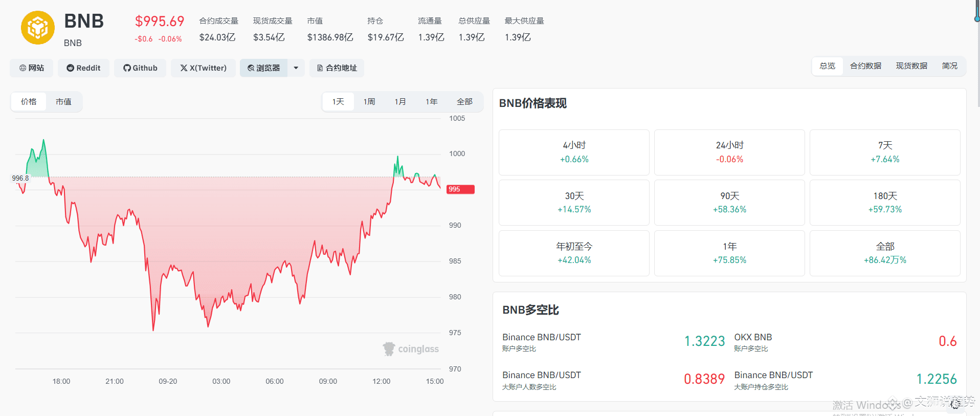Viewport: 980px width, 416px height.
Task: Click the BNB coin logo
Action: tap(38, 28)
